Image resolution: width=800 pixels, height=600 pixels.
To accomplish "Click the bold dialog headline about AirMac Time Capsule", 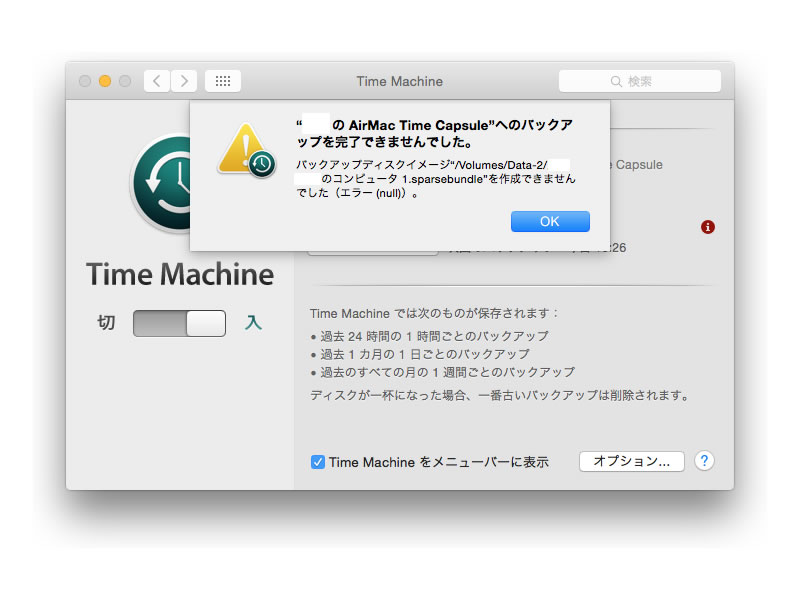I will [435, 133].
